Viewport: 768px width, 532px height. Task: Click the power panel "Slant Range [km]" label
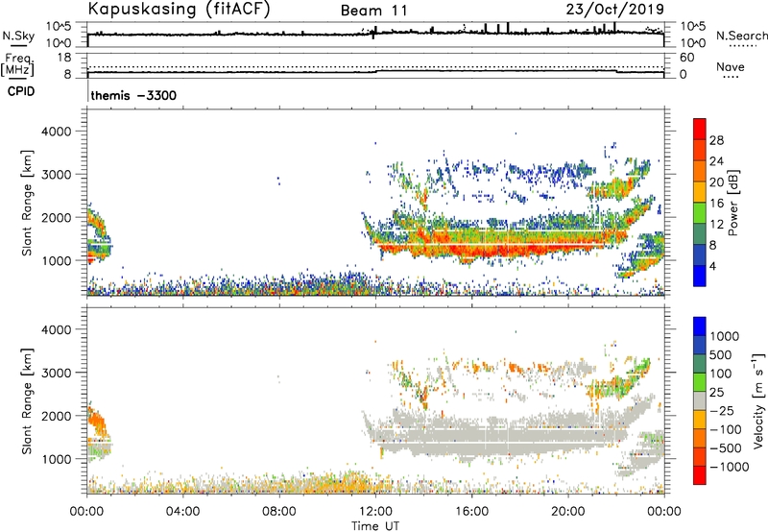click(x=27, y=203)
